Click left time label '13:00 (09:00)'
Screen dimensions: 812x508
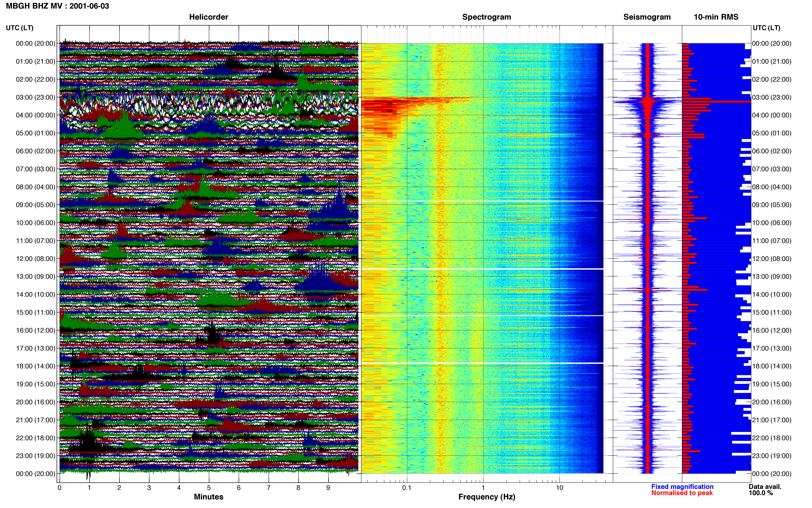(35, 277)
